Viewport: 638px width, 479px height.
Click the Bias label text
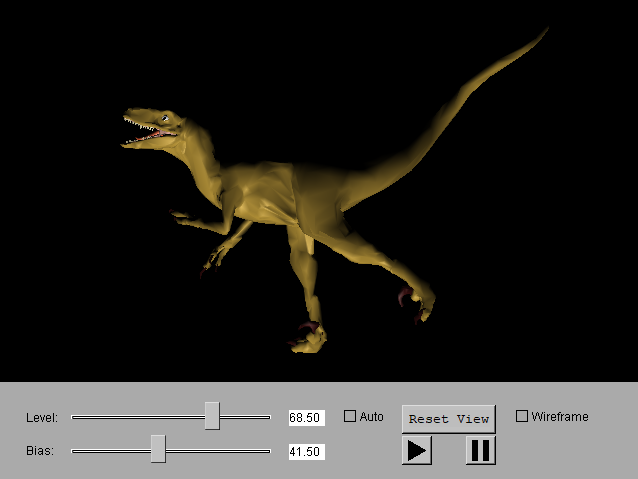click(40, 451)
